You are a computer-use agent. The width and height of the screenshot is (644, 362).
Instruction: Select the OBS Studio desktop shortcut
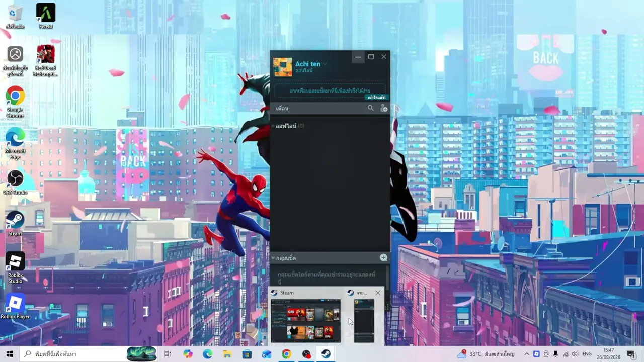15,182
